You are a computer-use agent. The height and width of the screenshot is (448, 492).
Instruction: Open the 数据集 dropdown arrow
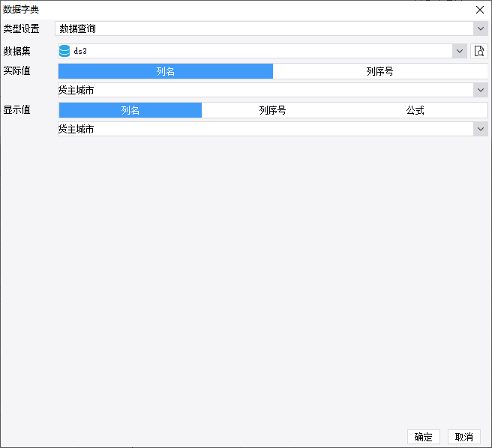[x=460, y=51]
